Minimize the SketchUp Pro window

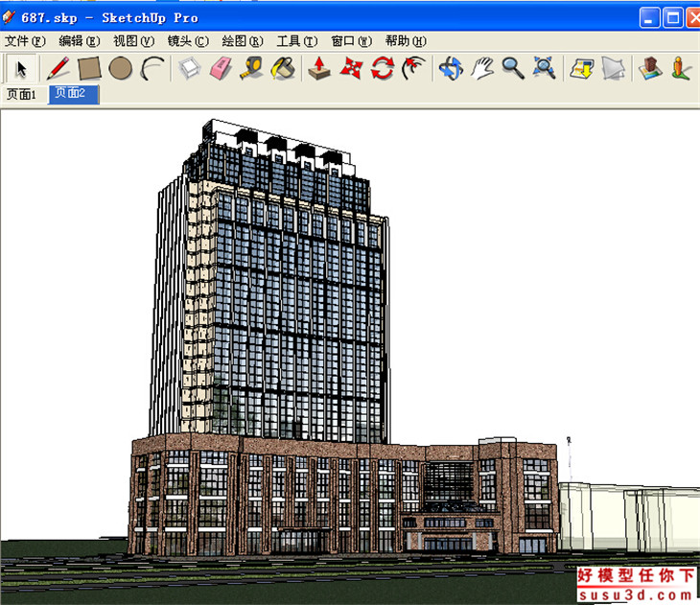click(649, 18)
